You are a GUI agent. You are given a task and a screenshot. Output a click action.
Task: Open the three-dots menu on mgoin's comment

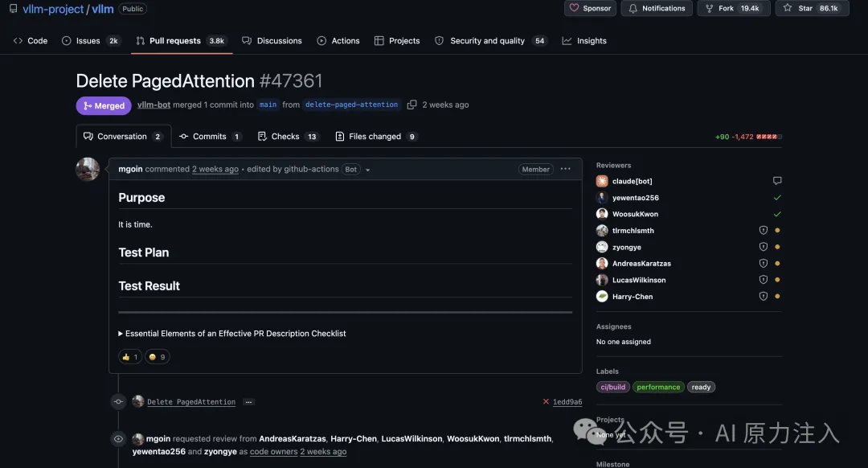[x=565, y=169]
